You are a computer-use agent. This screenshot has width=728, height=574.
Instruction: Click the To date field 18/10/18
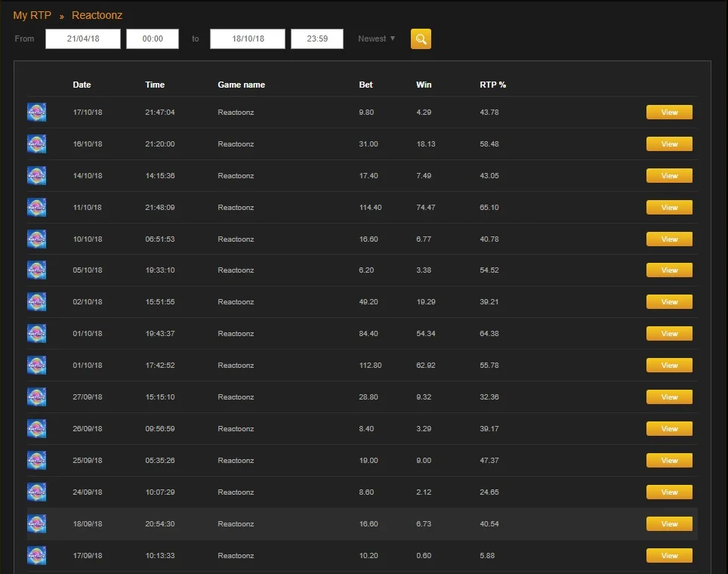248,39
